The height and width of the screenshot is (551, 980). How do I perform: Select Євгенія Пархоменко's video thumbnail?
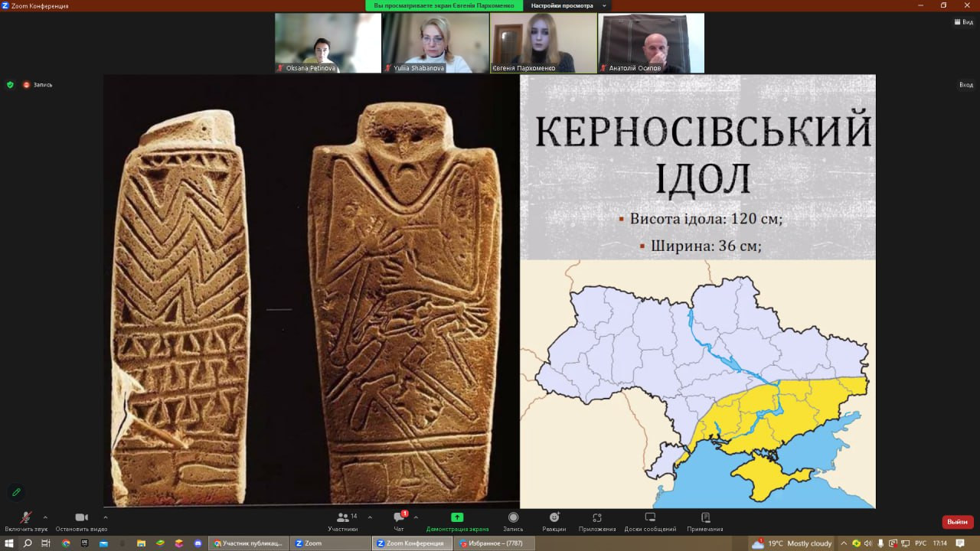(544, 43)
